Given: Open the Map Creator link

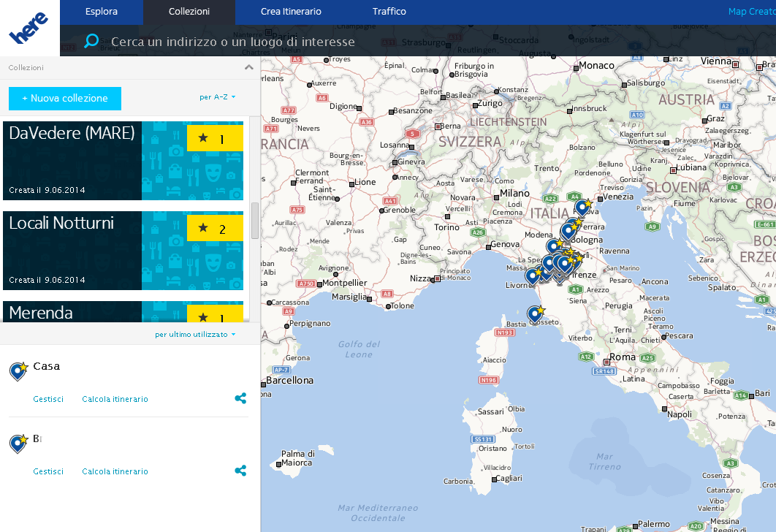Looking at the screenshot, I should [752, 12].
